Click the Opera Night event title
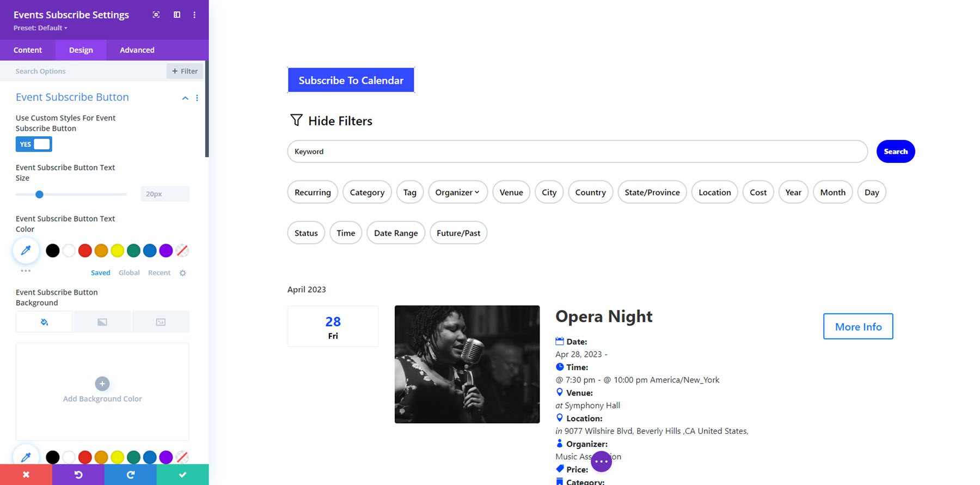The width and height of the screenshot is (980, 485). point(604,317)
